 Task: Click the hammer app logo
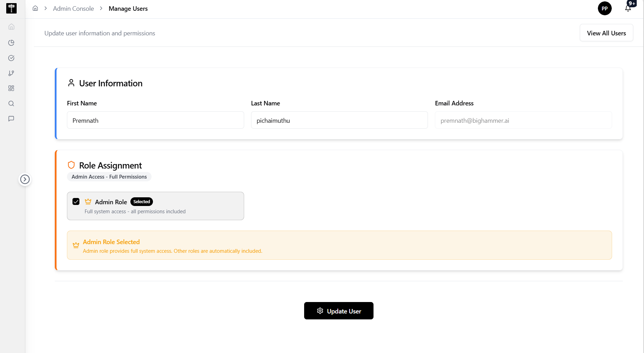(11, 8)
